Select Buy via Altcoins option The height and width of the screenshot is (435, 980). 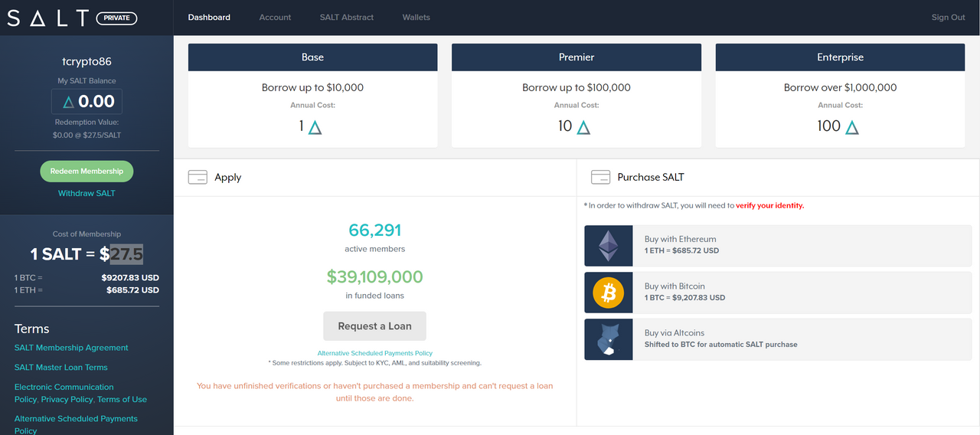[778, 339]
